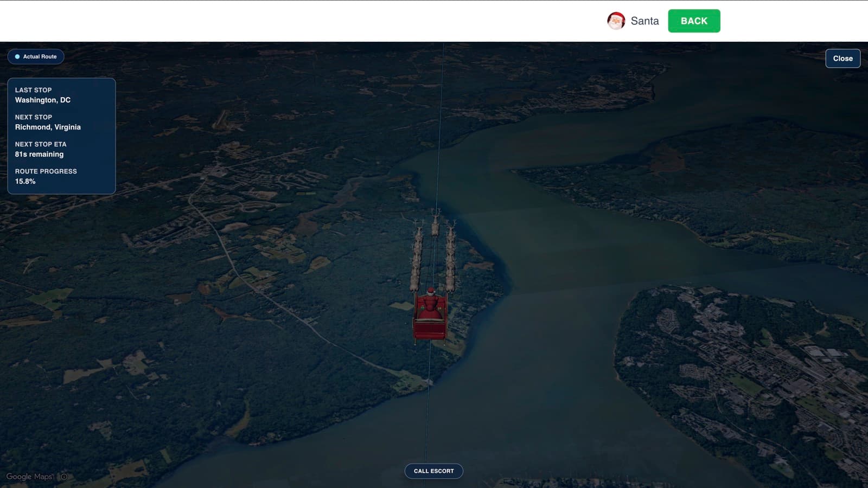Click the 'LAST STOP' heading

coord(33,90)
